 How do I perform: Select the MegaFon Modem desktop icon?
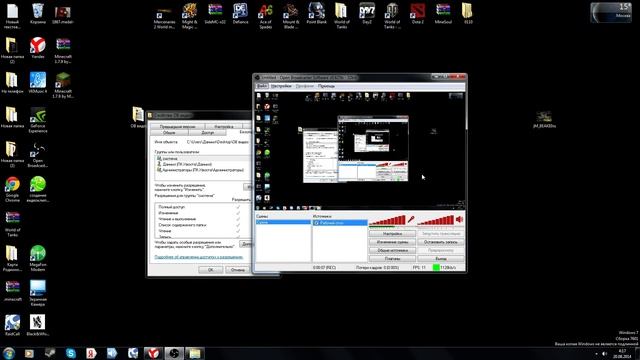(38, 258)
